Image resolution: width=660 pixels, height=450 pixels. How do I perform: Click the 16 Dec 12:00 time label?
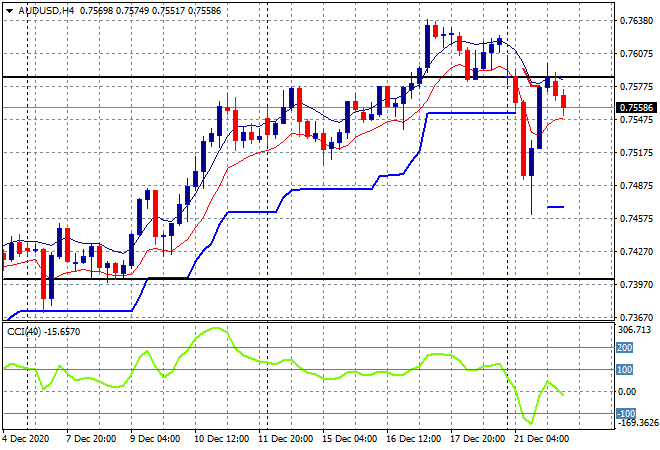[413, 439]
